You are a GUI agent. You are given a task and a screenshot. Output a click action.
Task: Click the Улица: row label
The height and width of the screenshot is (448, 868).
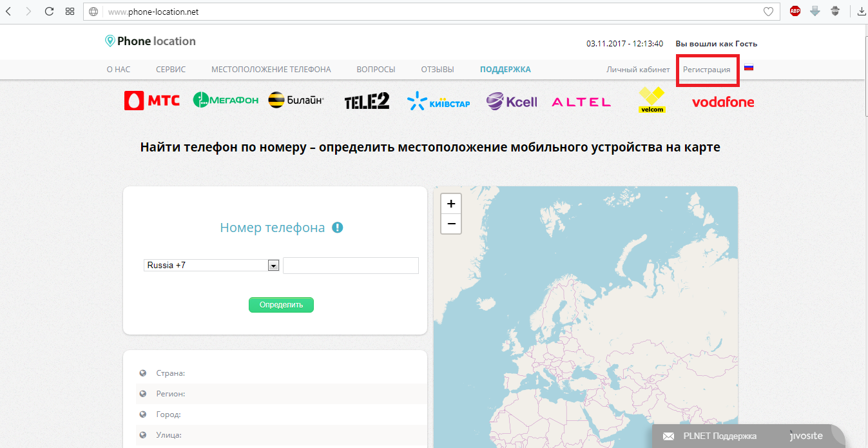169,435
